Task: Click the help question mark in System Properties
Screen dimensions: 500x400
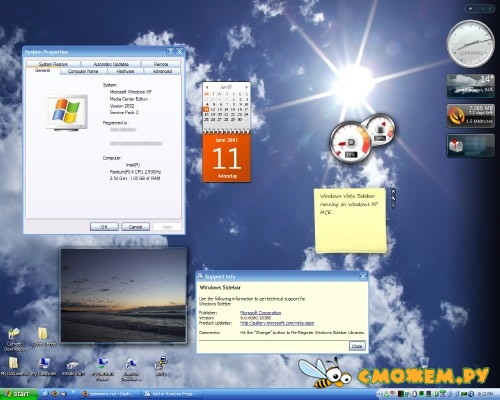Action: click(171, 51)
